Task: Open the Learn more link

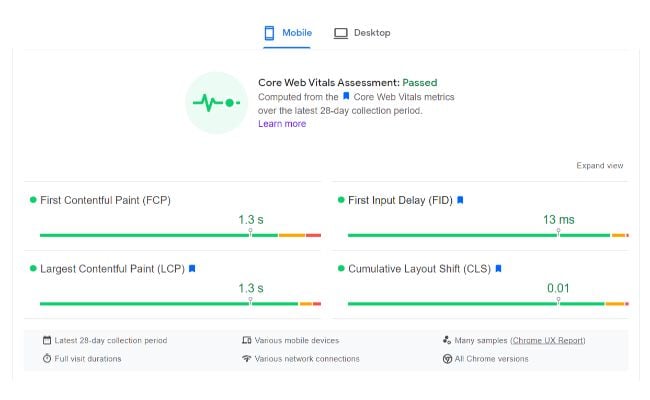Action: click(282, 124)
